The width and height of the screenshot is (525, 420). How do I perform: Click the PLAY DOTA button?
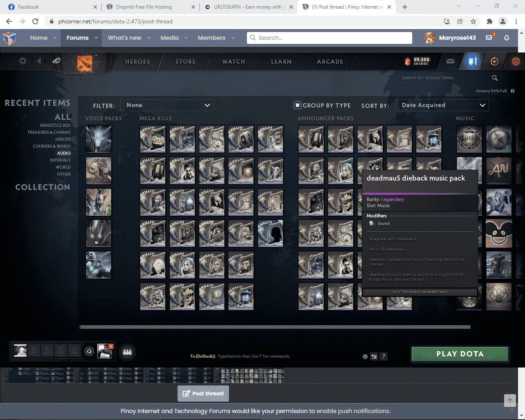point(460,354)
